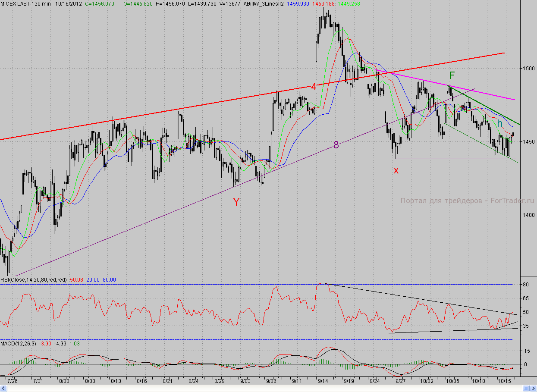Select the RSI(Close,14,20,80,red,red) indicator label
The height and width of the screenshot is (392, 537).
click(x=33, y=280)
